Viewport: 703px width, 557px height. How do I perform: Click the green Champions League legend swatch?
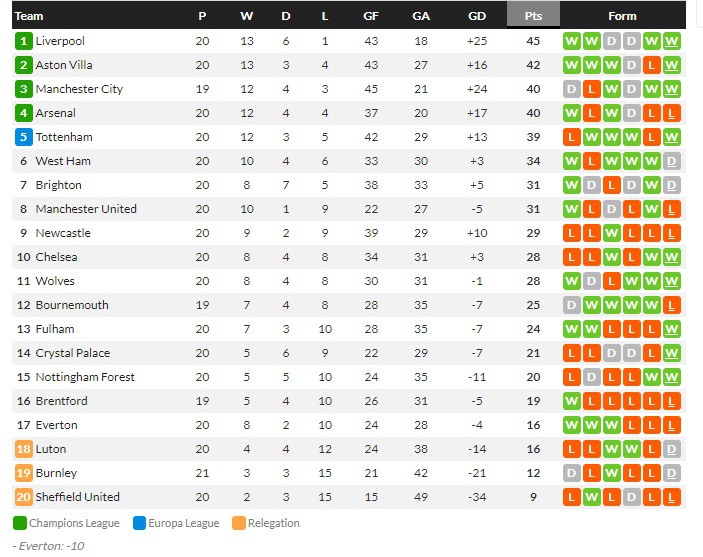(20, 523)
